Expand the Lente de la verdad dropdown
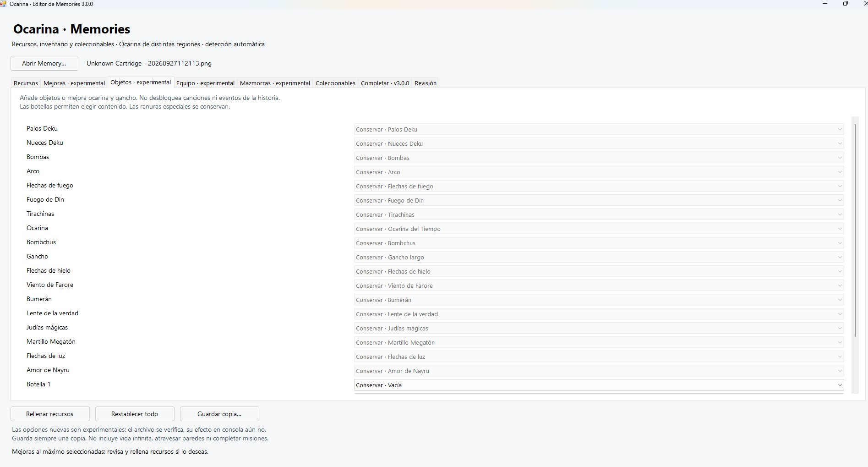 (599, 314)
